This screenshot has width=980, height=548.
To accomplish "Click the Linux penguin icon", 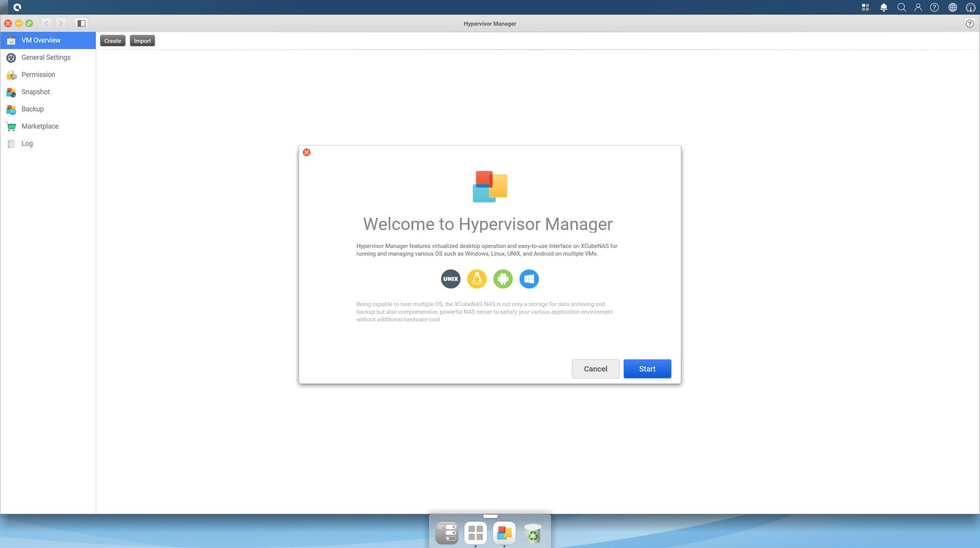I will (477, 279).
